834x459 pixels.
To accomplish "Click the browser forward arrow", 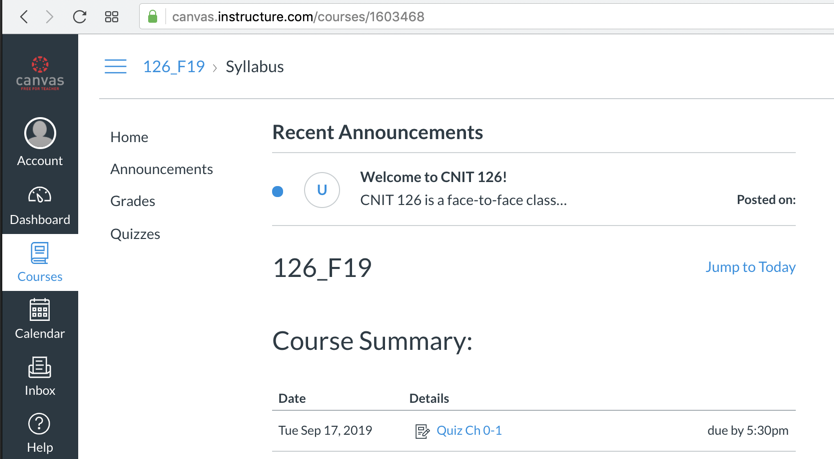I will (50, 17).
